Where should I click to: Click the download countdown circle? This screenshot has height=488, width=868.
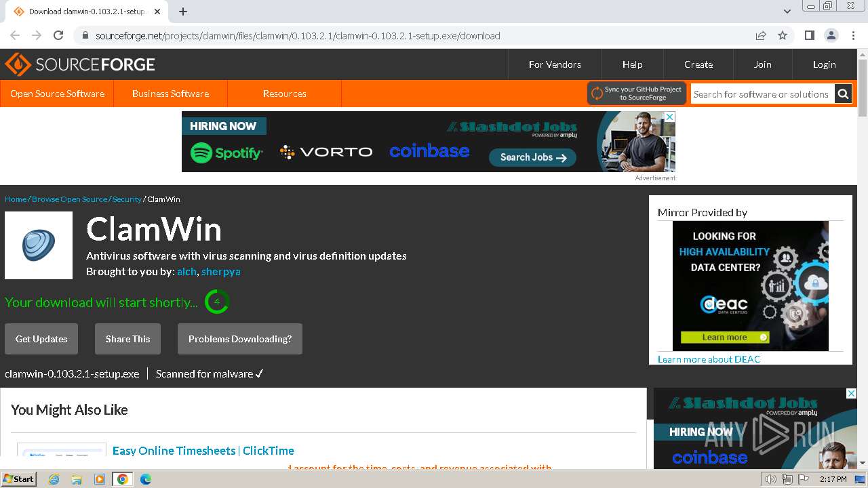point(217,302)
